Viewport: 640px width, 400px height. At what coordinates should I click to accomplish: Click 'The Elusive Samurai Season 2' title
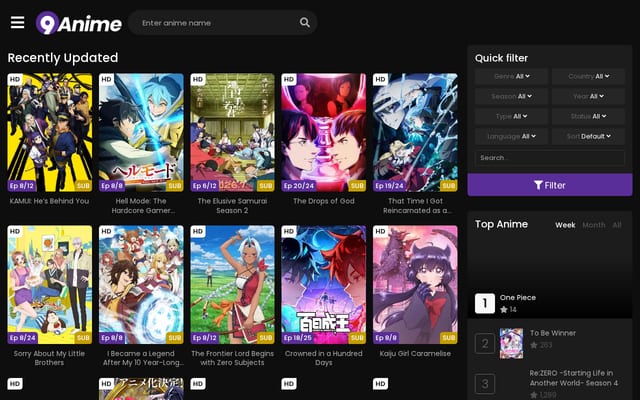pyautogui.click(x=232, y=206)
